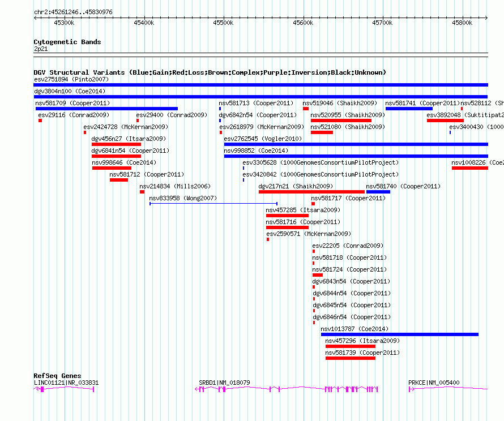Open SRBD1|NM_018079 gene label
This screenshot has width=504, height=421.
pyautogui.click(x=224, y=383)
